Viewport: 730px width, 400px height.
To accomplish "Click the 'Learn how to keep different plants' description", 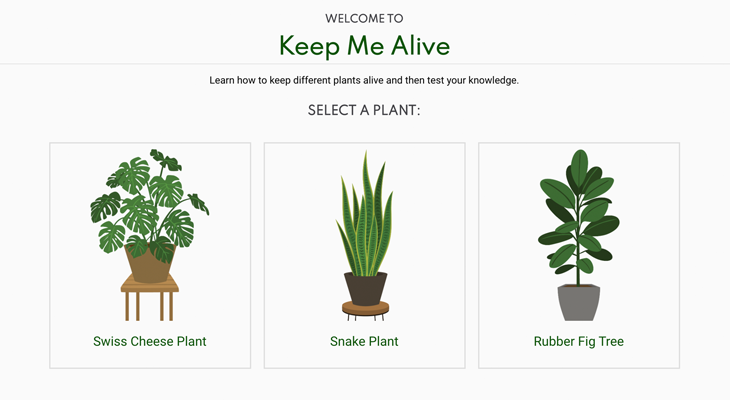I will click(x=364, y=81).
